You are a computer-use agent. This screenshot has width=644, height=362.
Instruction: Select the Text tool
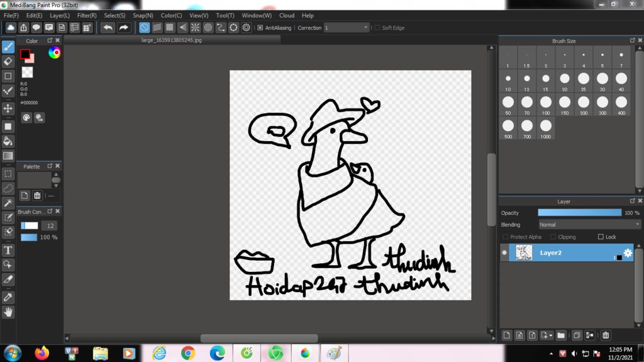click(8, 250)
